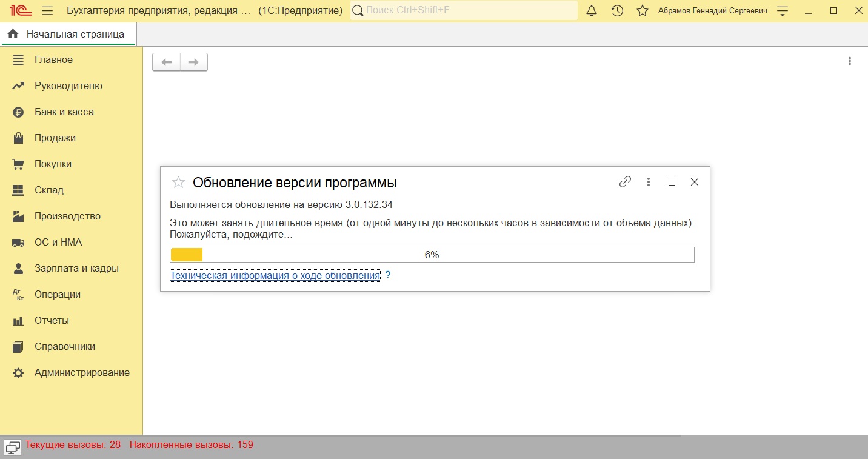
Task: Click the Дт/Кт icon of Операции
Action: click(18, 295)
